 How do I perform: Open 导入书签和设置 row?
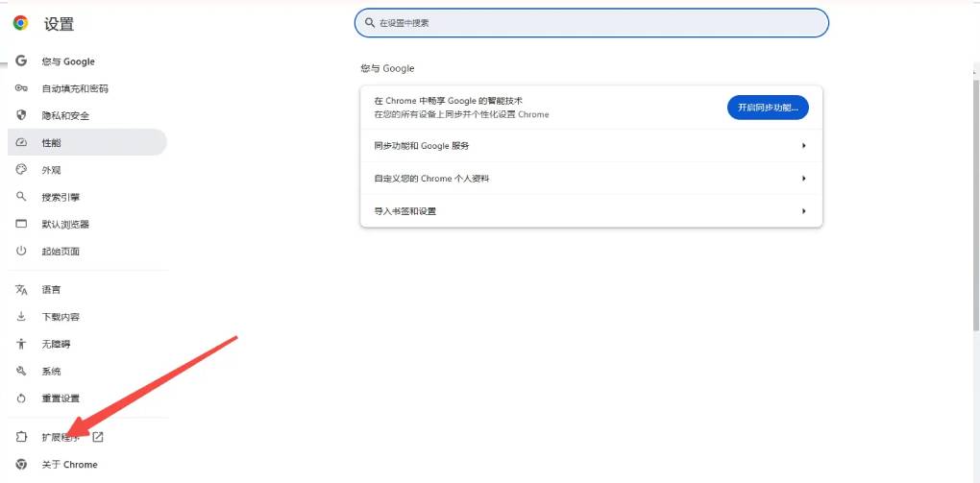[x=591, y=211]
